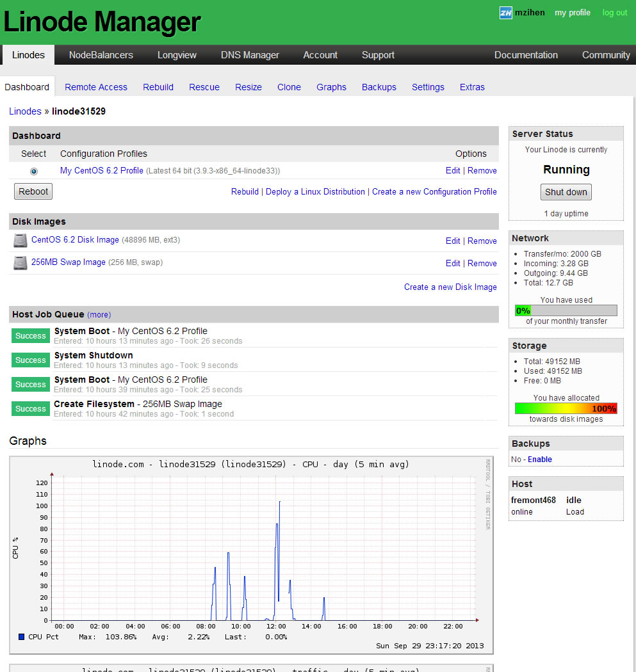Viewport: 636px width, 672px height.
Task: Open My CentOS 6.2 Profile configuration
Action: [102, 171]
